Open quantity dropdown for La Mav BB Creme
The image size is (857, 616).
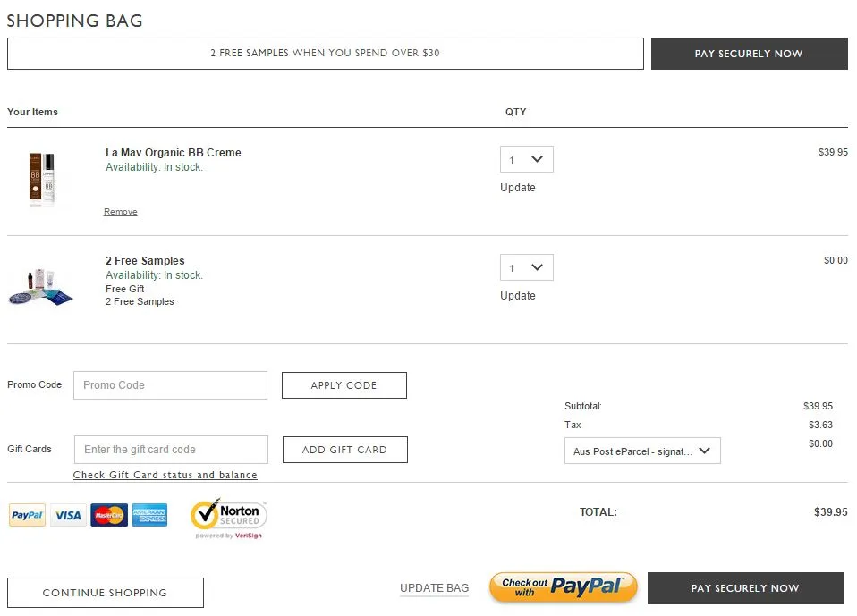click(526, 159)
